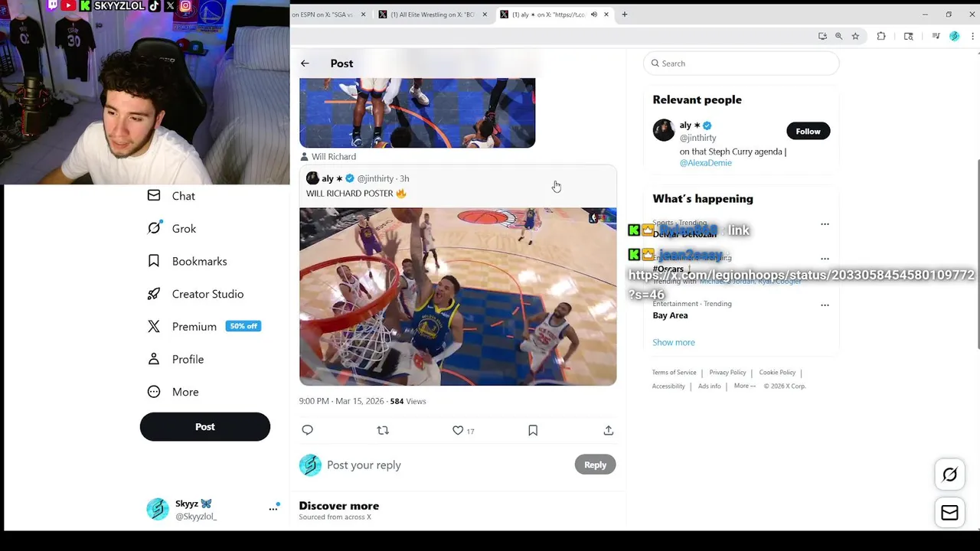Click the Creator Studio rocket icon

154,294
